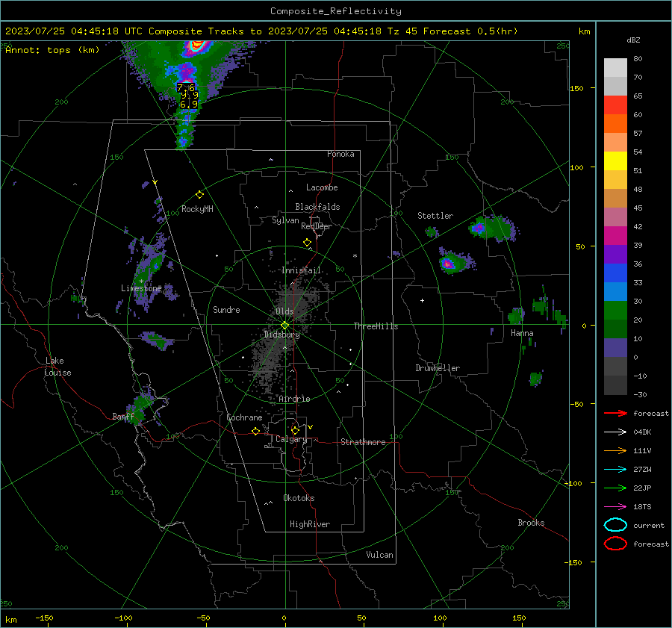Click the Drumheller city label

pyautogui.click(x=438, y=368)
